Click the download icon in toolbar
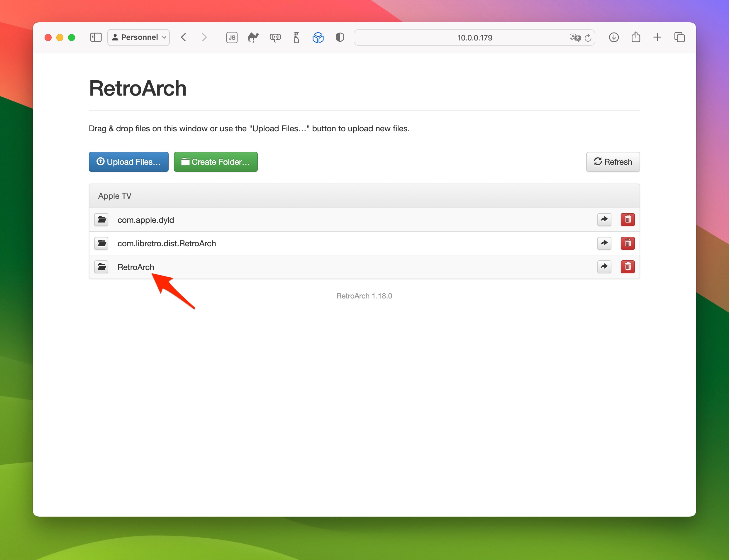 [x=614, y=38]
